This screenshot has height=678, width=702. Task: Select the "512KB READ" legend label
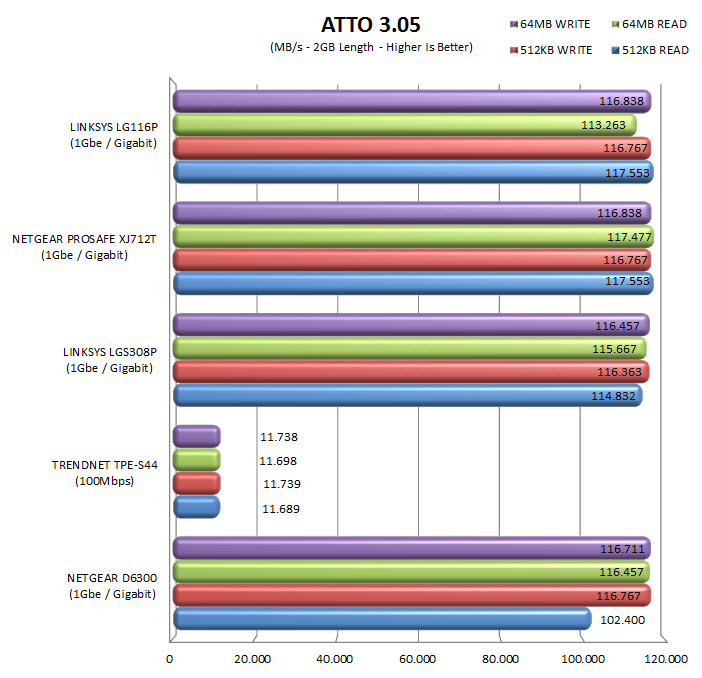(655, 50)
